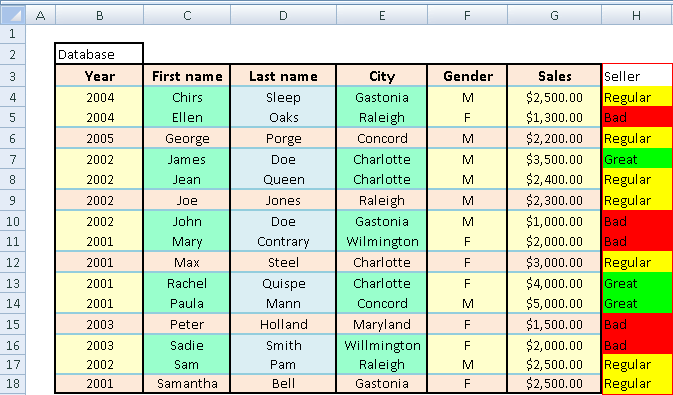The height and width of the screenshot is (395, 673).
Task: Click the Year header cell
Action: (99, 76)
